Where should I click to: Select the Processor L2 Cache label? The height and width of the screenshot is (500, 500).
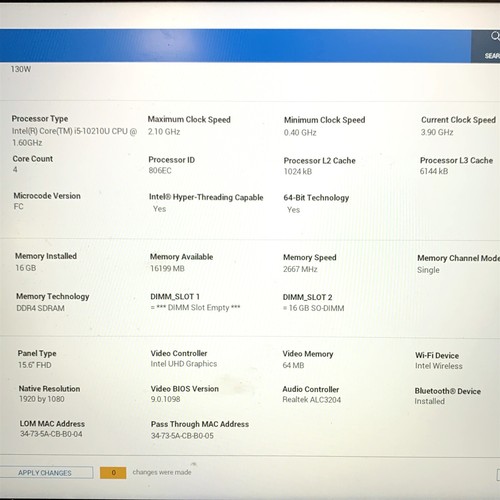[x=319, y=161]
